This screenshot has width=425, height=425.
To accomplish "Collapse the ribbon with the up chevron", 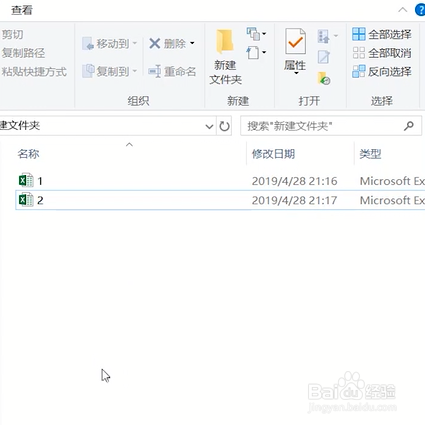I will point(403,10).
